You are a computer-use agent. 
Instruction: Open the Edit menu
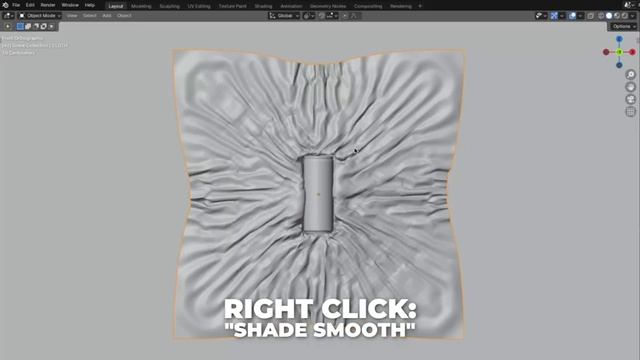(x=30, y=5)
